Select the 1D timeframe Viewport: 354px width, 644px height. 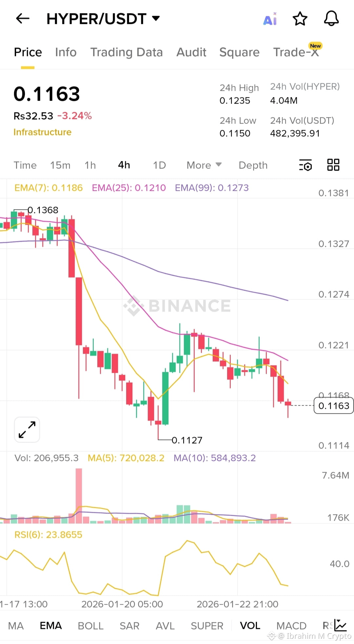click(159, 165)
